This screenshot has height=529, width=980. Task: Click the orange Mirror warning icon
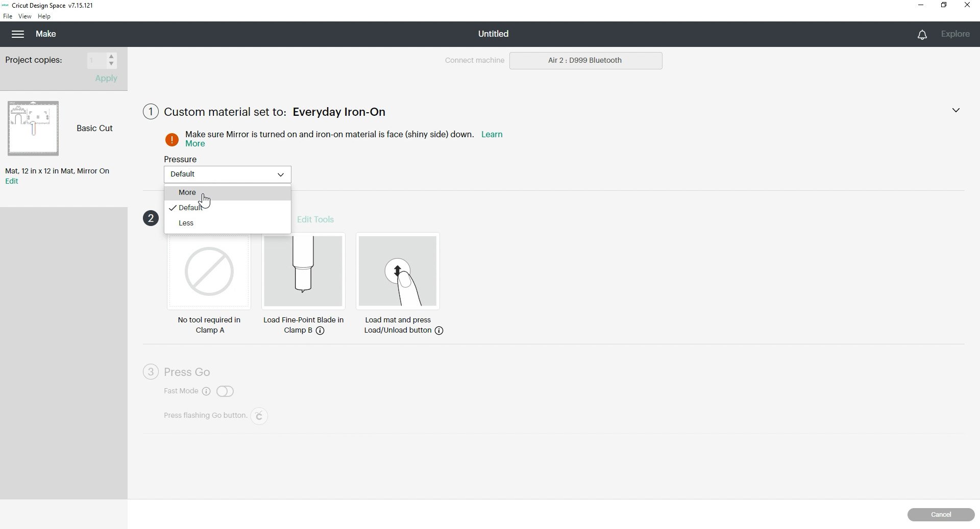(x=172, y=139)
